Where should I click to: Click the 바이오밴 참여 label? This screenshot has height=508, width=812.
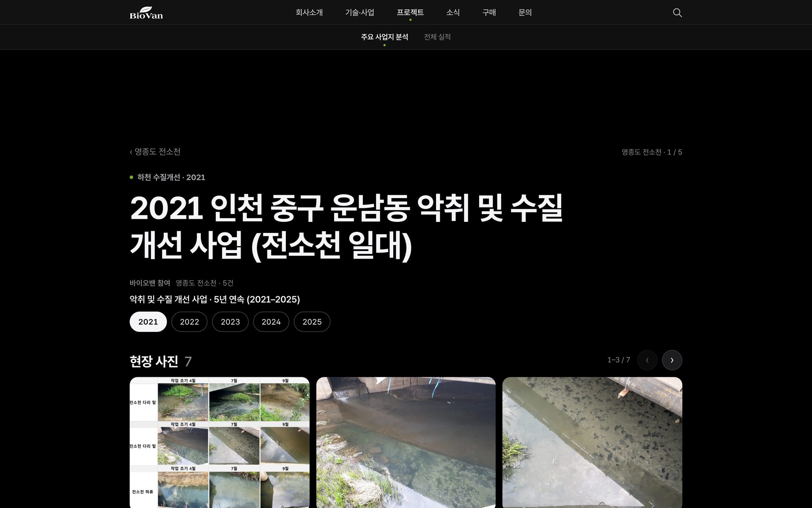(x=150, y=283)
